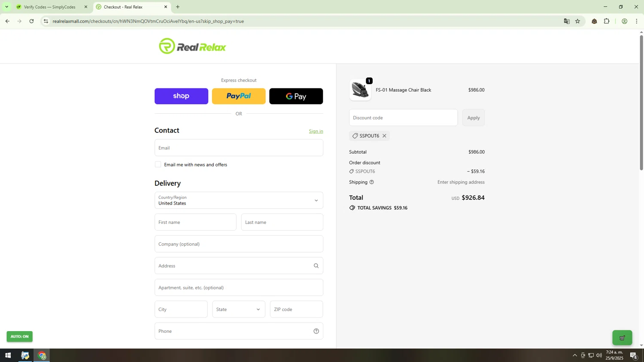The height and width of the screenshot is (362, 644).
Task: Open the Windows Start menu
Action: pyautogui.click(x=8, y=356)
